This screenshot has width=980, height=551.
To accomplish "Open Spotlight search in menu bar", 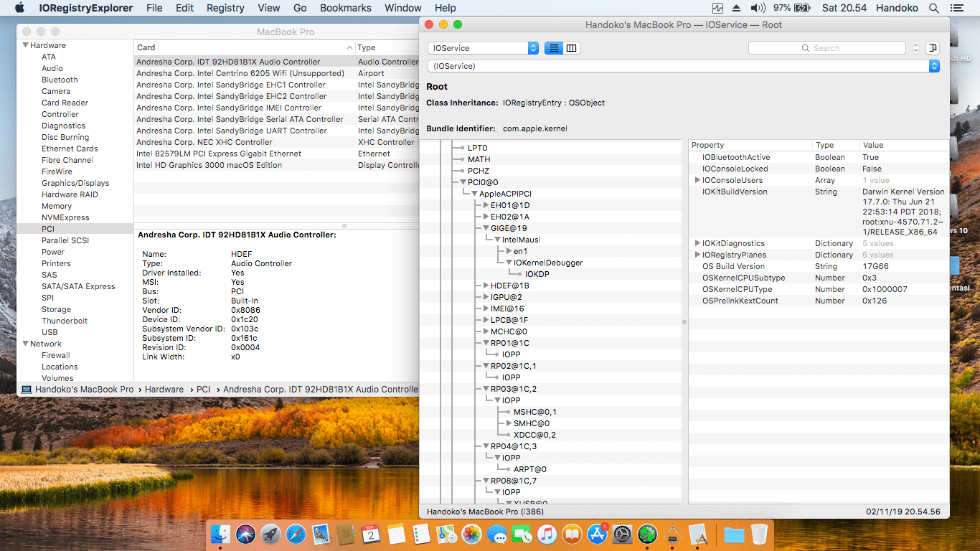I will 933,8.
